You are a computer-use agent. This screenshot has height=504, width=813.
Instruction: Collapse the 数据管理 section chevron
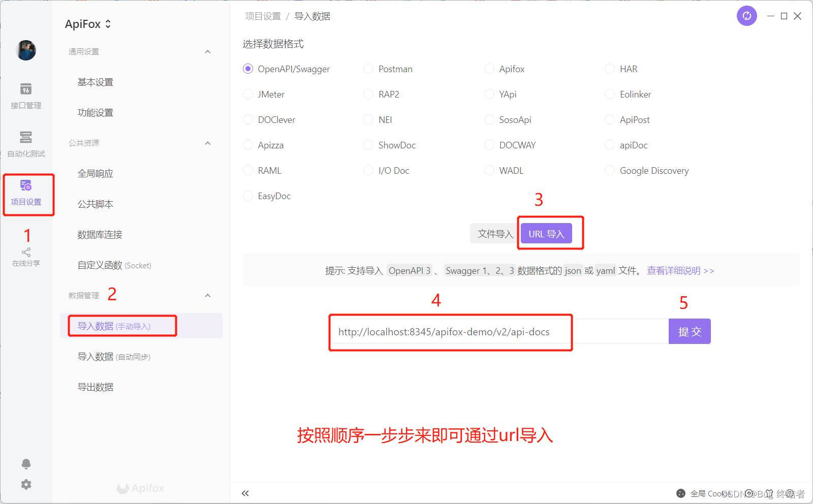pyautogui.click(x=208, y=296)
